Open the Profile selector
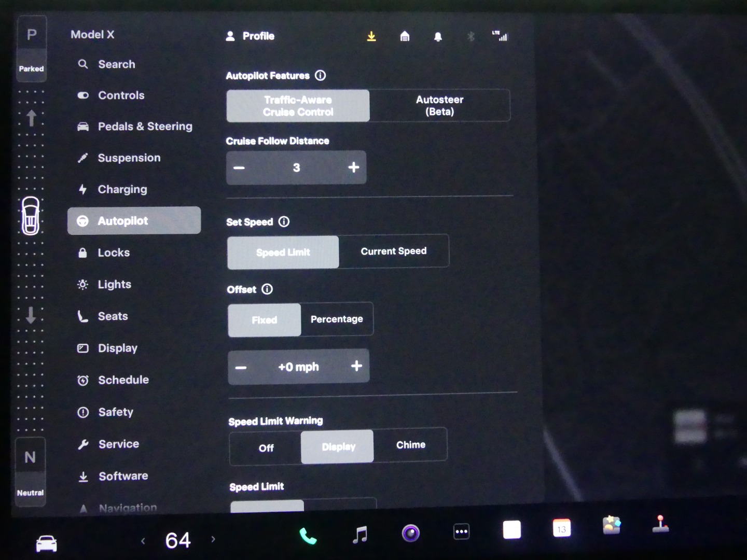Viewport: 747px width, 560px height. (x=251, y=36)
